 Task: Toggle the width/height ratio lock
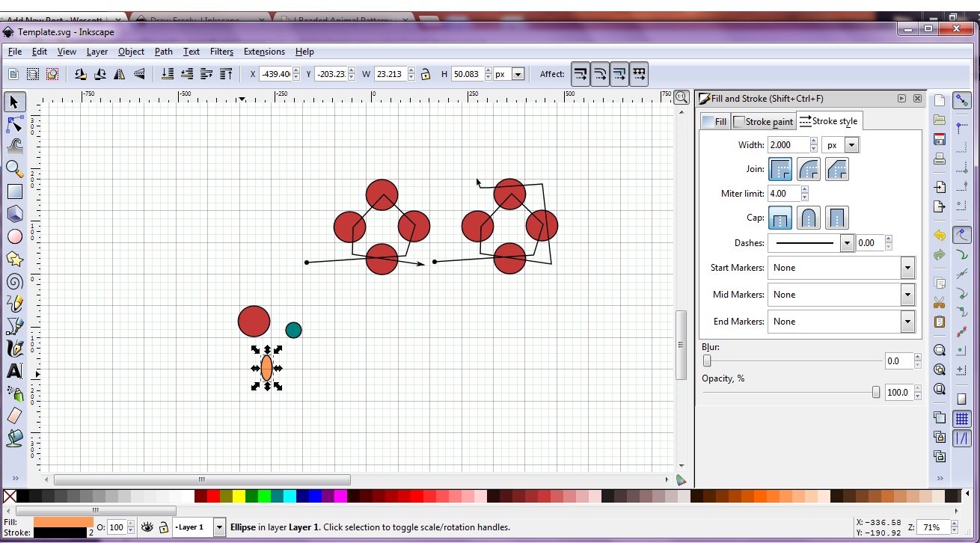click(426, 74)
